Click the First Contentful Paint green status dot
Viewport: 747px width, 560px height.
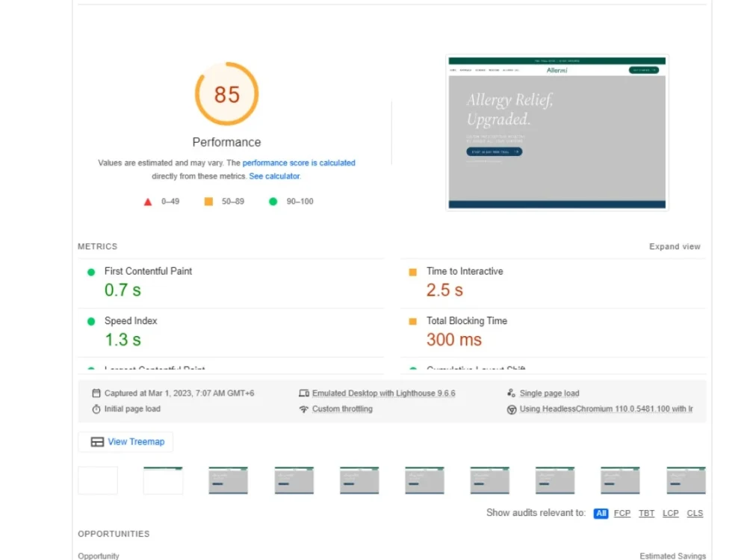(91, 272)
